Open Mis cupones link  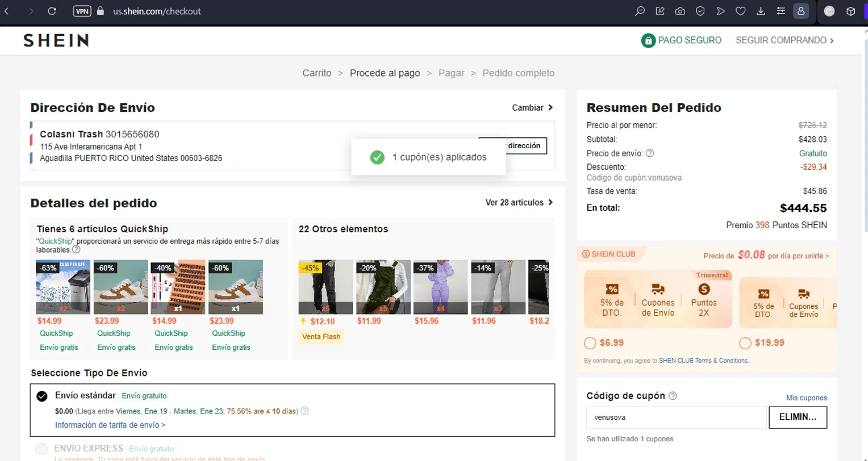[x=807, y=398]
